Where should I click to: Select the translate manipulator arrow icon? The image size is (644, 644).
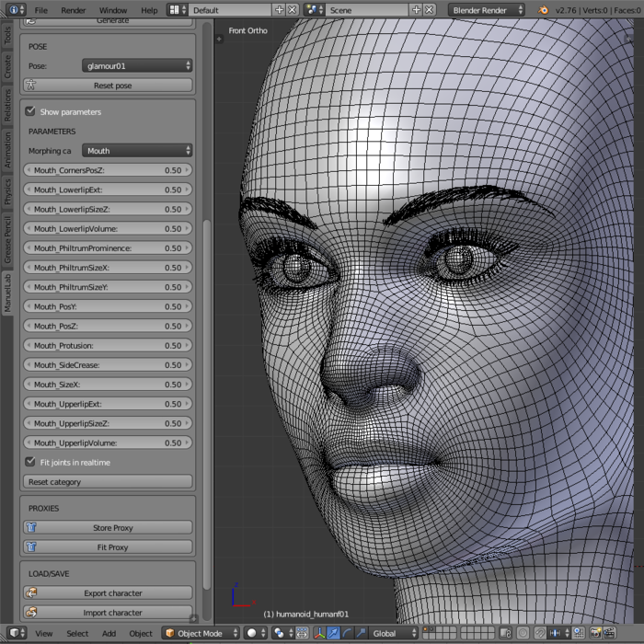pos(333,633)
